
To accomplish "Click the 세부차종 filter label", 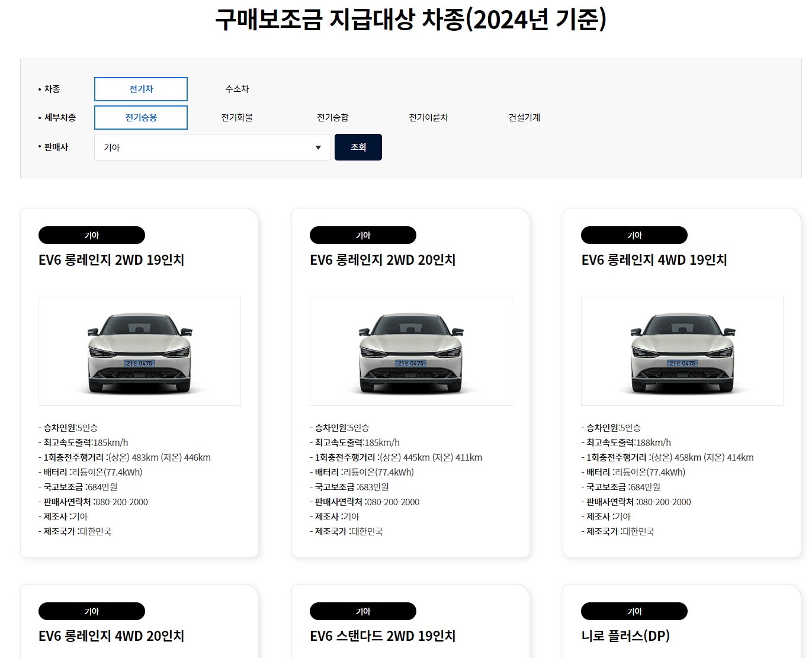I will [60, 117].
